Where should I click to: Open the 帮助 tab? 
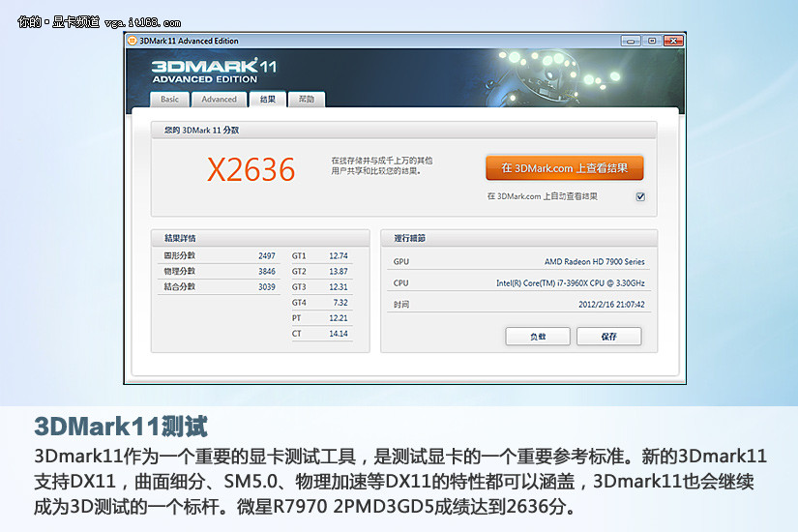click(307, 100)
